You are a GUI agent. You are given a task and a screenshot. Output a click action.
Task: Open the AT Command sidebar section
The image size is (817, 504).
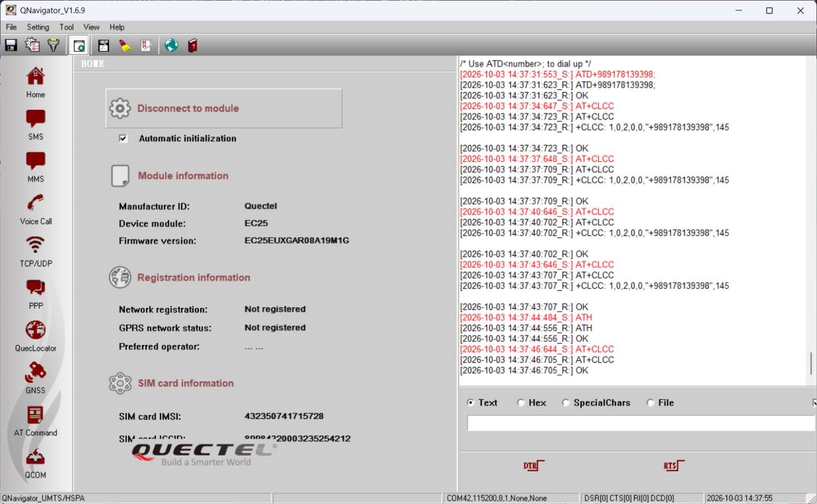(35, 421)
